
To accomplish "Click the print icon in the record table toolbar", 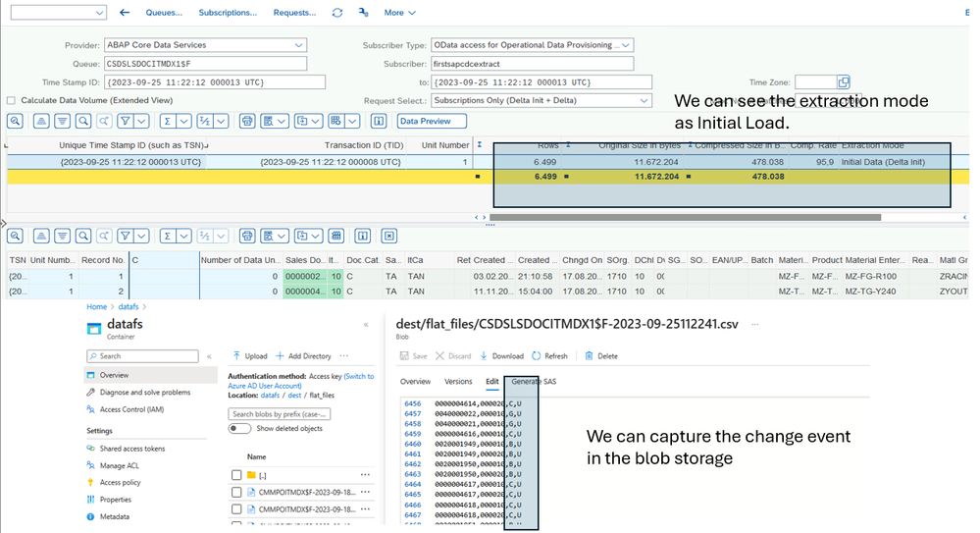I will click(x=247, y=236).
